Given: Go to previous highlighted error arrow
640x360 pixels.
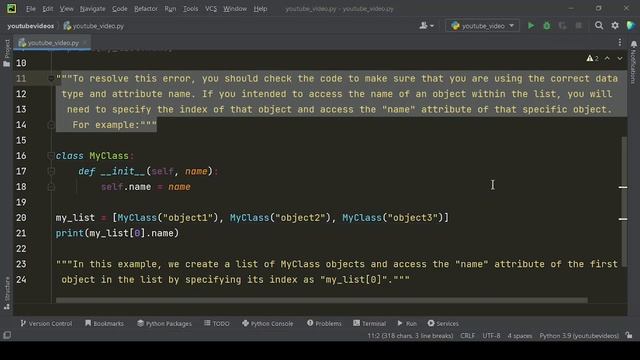Looking at the screenshot, I should tap(607, 59).
